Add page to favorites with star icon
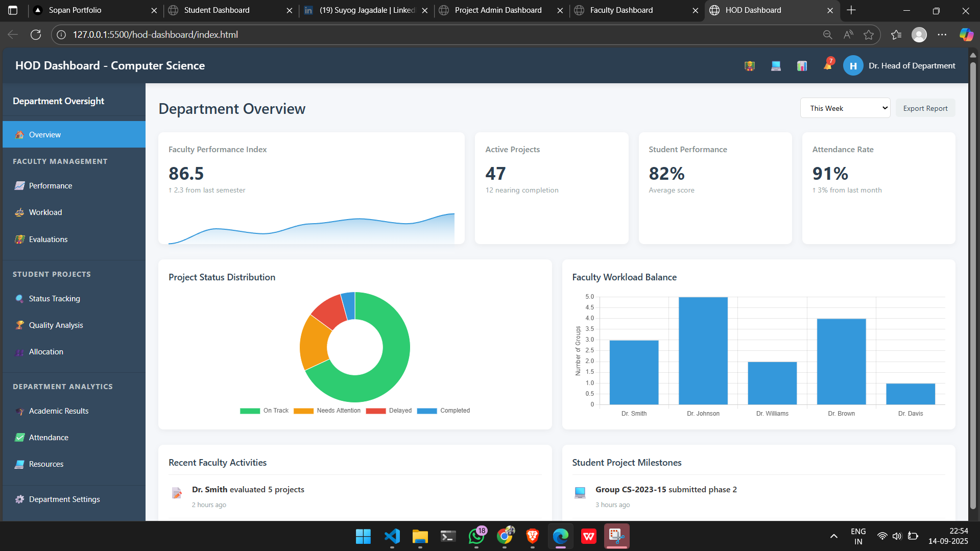Viewport: 980px width, 551px height. click(869, 35)
